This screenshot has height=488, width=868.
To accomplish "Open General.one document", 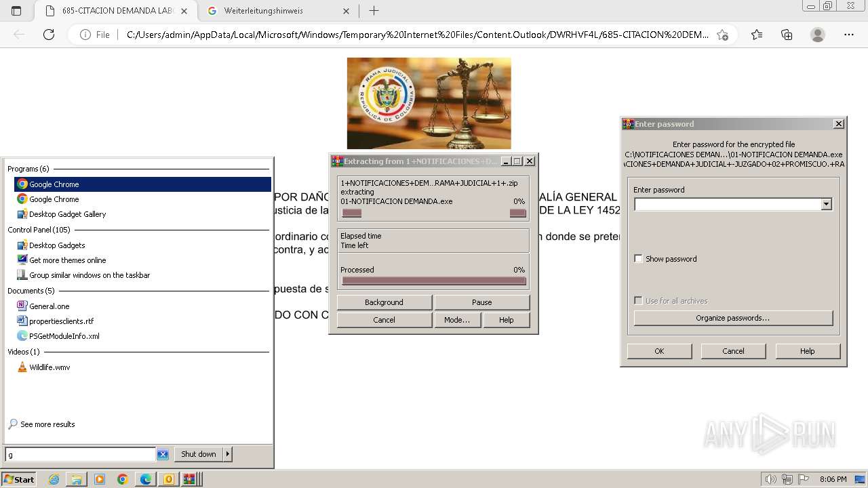I will tap(142, 306).
